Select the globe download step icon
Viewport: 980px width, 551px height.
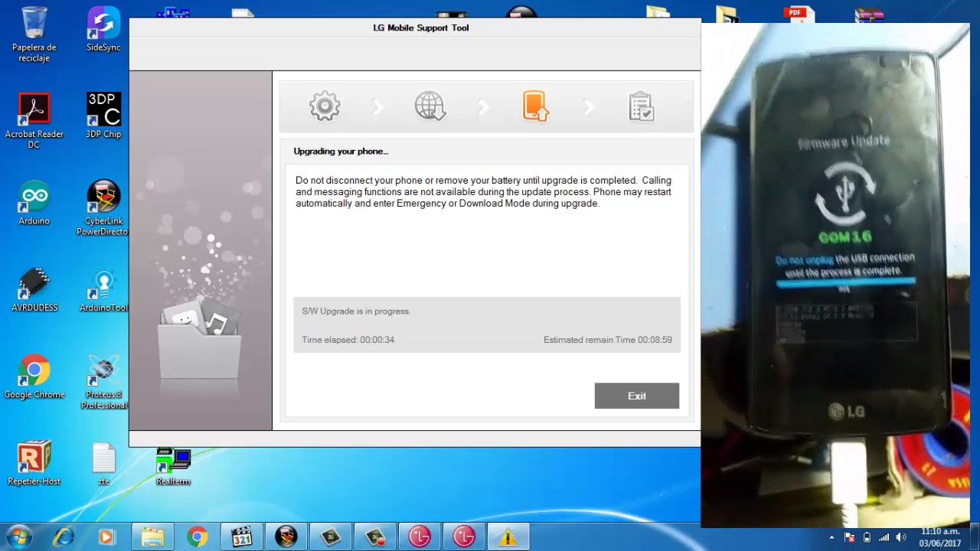(x=430, y=106)
